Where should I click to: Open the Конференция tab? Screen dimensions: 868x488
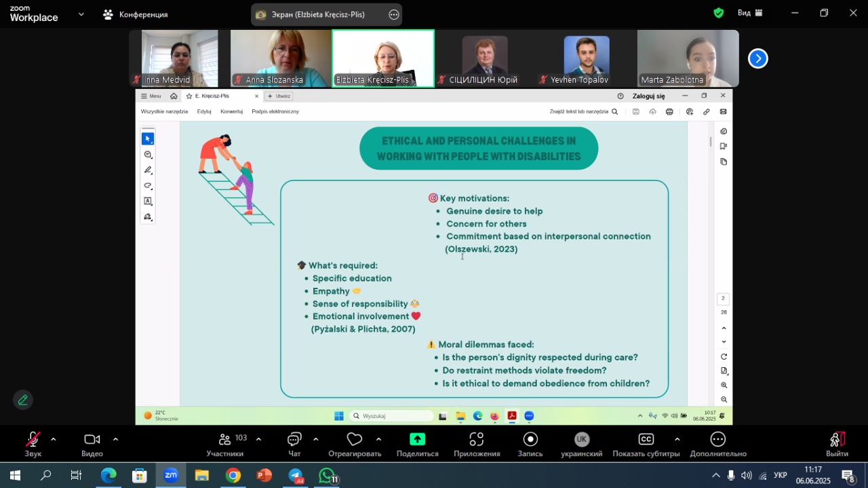[136, 14]
